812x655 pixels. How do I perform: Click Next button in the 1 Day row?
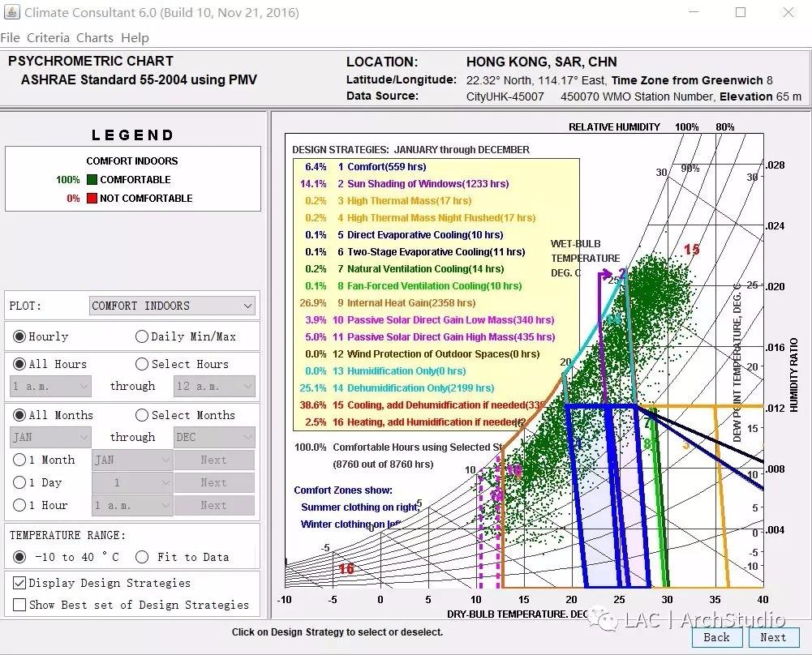pos(214,482)
